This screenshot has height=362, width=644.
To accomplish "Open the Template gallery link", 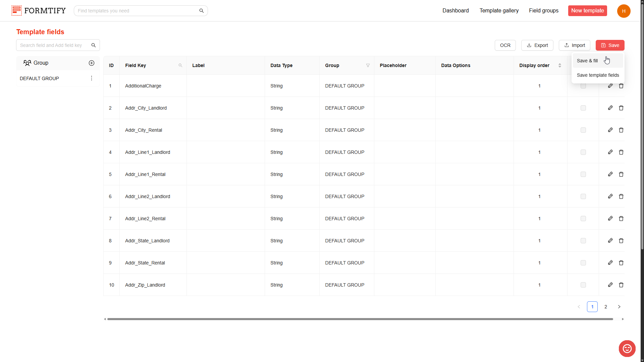I will point(499,11).
